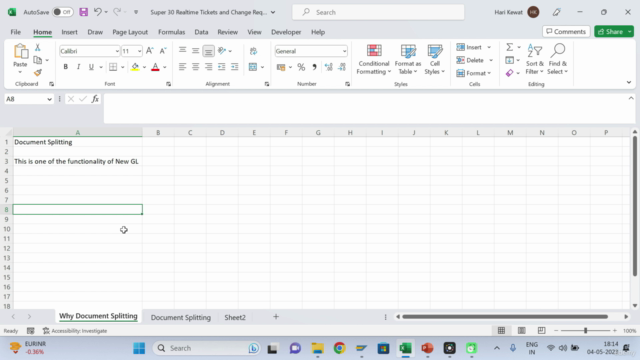Image resolution: width=640 pixels, height=360 pixels.
Task: Set Middle Align vertical alignment
Action: (x=196, y=51)
